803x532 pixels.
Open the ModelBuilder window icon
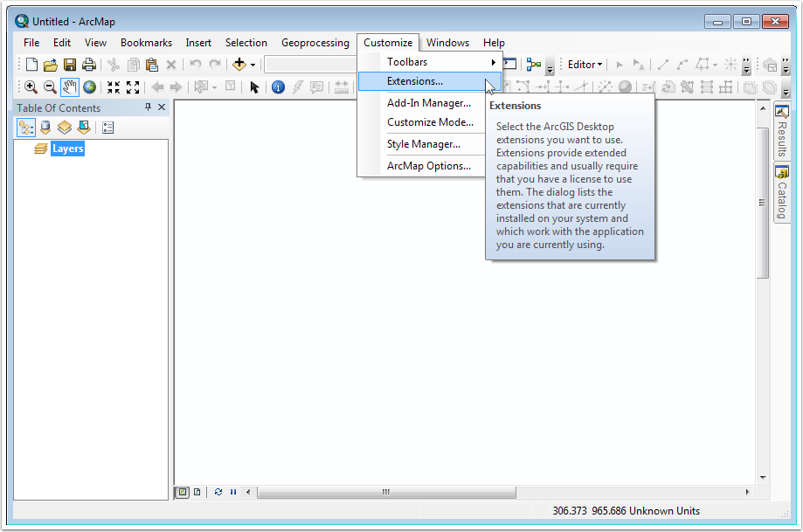(x=534, y=65)
